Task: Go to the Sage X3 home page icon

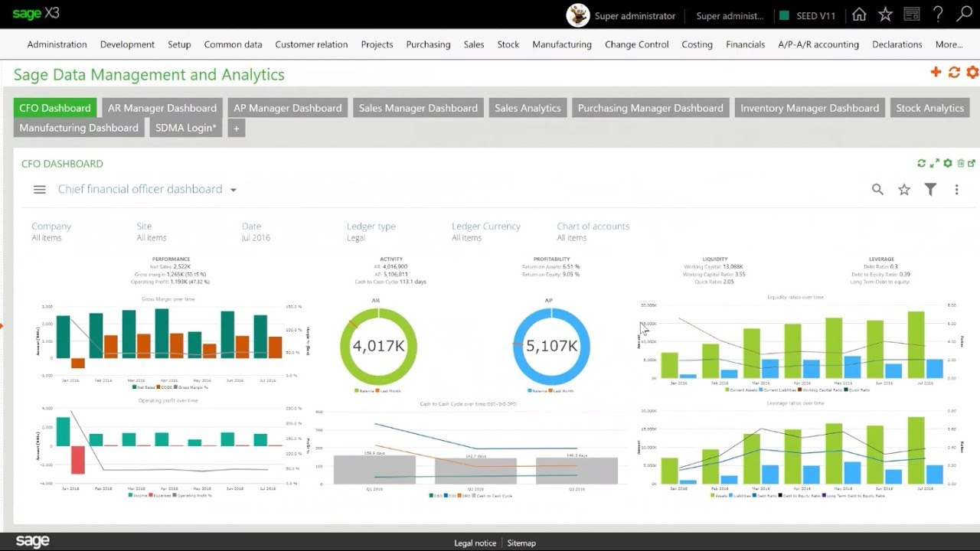Action: coord(859,15)
